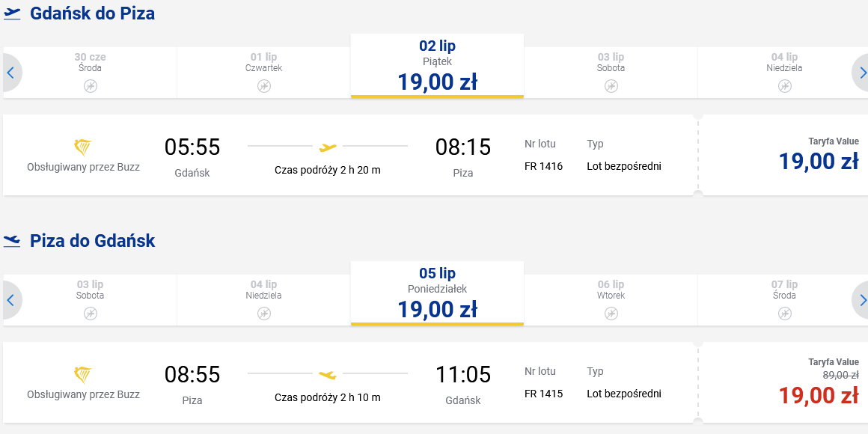Click the arriving plane icon beside Piza do Gdańsk
This screenshot has height=434, width=868.
tap(12, 241)
